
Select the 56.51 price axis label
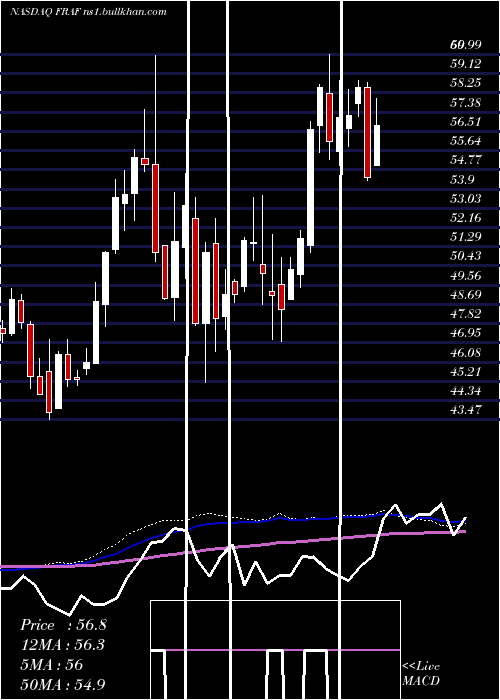click(x=466, y=122)
